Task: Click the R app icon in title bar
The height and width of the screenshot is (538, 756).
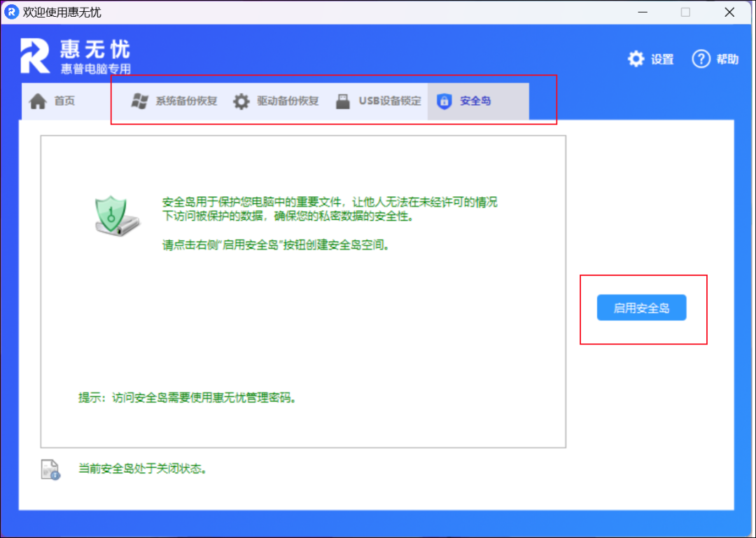Action: click(x=11, y=12)
